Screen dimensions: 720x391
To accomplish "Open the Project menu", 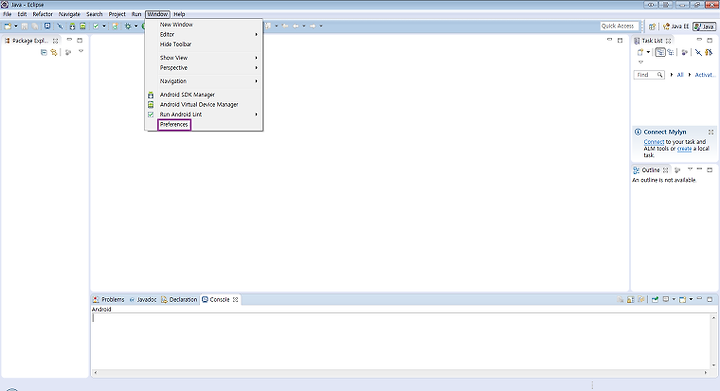I will (117, 14).
